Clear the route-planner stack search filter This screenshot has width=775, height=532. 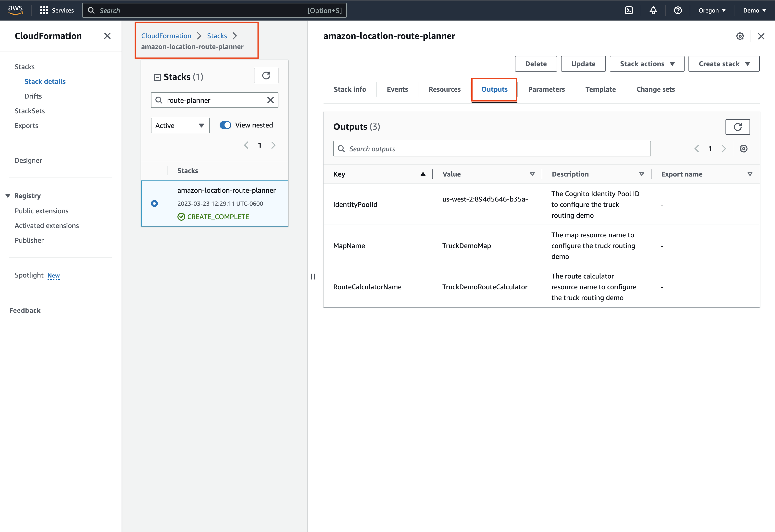tap(270, 100)
